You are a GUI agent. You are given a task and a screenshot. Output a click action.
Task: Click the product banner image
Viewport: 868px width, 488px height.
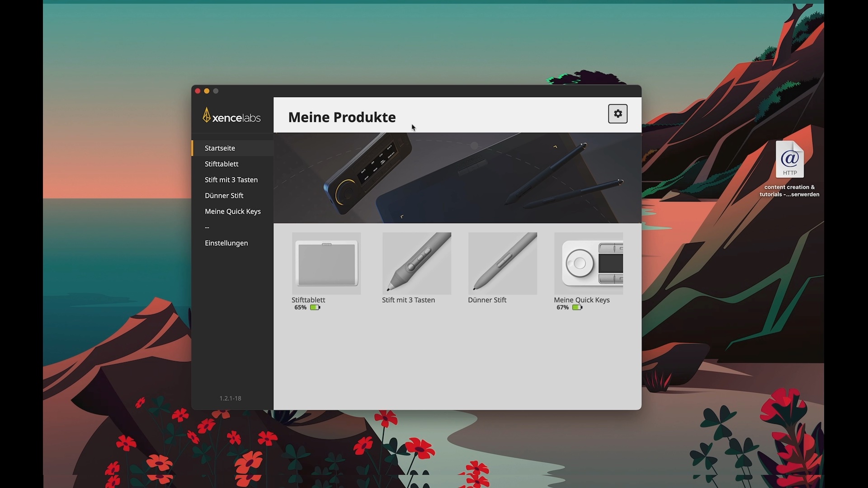click(x=458, y=178)
